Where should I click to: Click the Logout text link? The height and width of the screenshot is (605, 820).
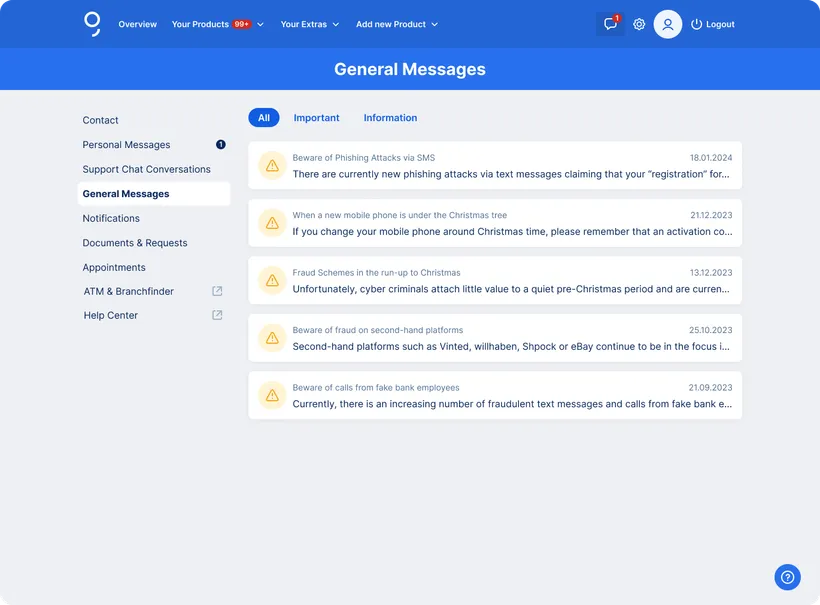click(x=720, y=24)
